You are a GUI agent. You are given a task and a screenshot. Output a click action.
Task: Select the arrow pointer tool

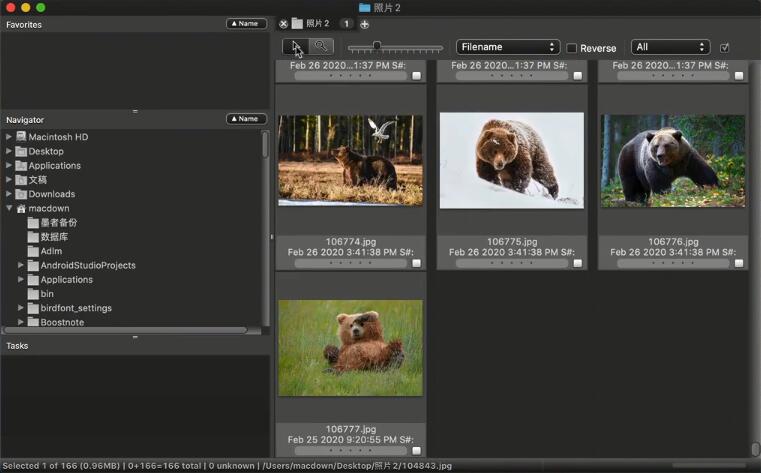tap(296, 47)
